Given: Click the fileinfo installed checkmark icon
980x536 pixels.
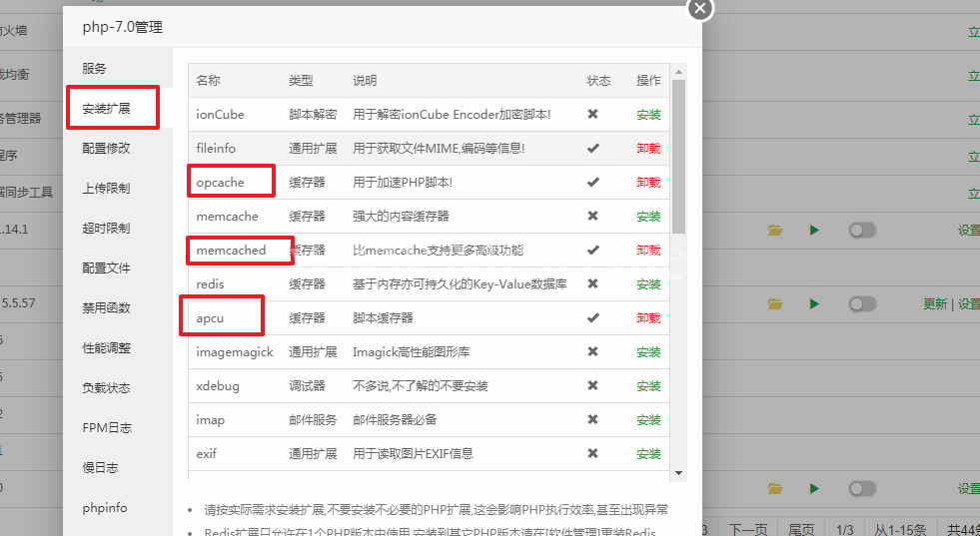Looking at the screenshot, I should (x=592, y=148).
